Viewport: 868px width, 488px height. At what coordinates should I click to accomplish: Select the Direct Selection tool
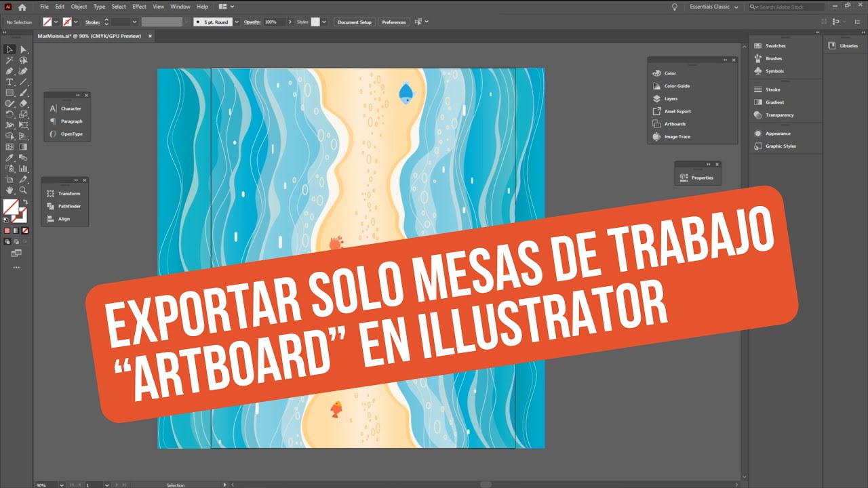coord(23,49)
